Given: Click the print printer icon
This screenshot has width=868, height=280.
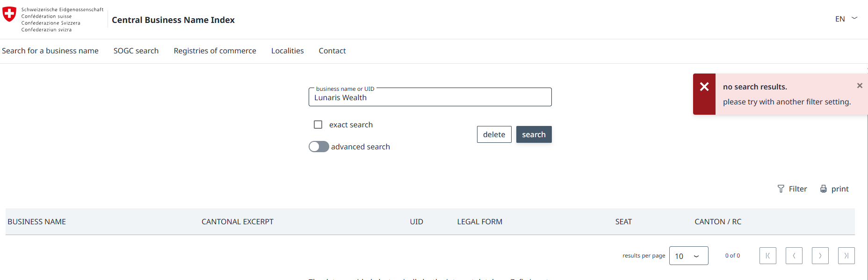Looking at the screenshot, I should 824,189.
